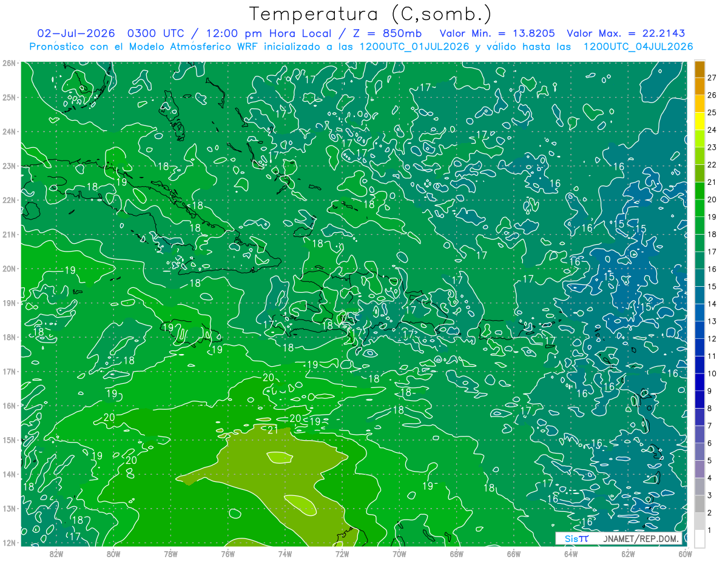Click the "9" label on the color scale
728x562 pixels.
(710, 391)
